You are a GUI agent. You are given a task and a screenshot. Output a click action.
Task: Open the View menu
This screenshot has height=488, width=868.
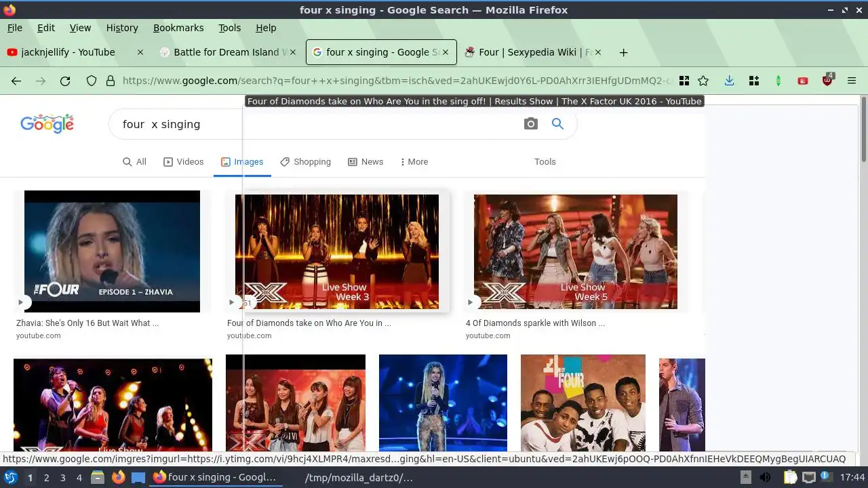tap(80, 28)
